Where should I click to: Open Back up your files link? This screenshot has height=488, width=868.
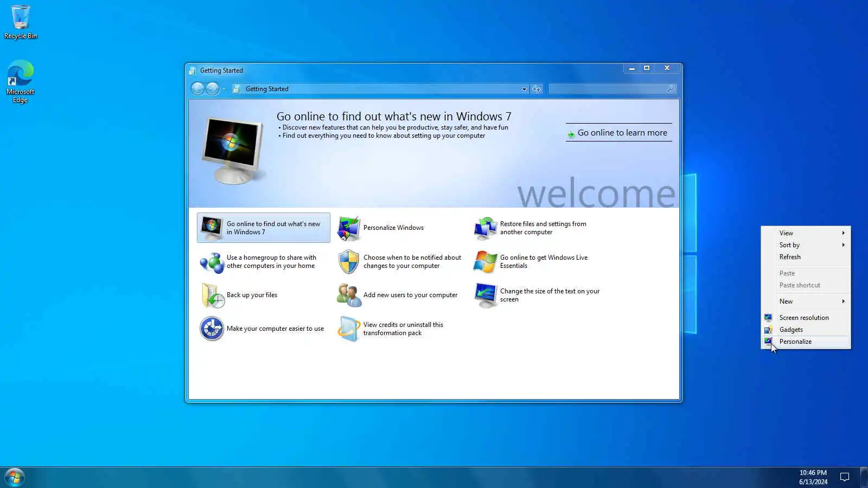coord(252,295)
